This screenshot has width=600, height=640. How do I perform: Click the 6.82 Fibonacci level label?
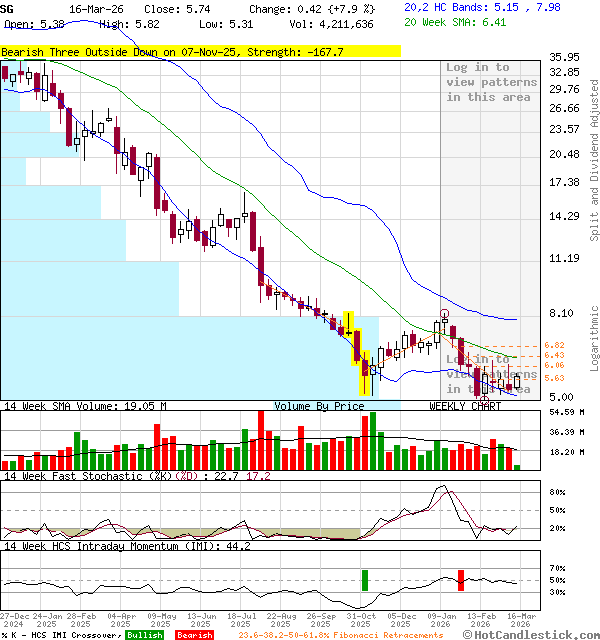556,345
